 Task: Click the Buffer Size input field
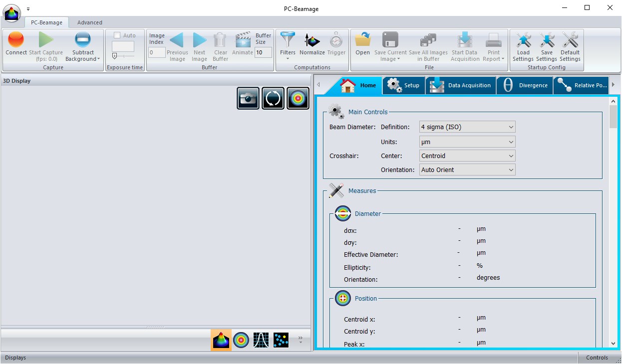tap(263, 52)
